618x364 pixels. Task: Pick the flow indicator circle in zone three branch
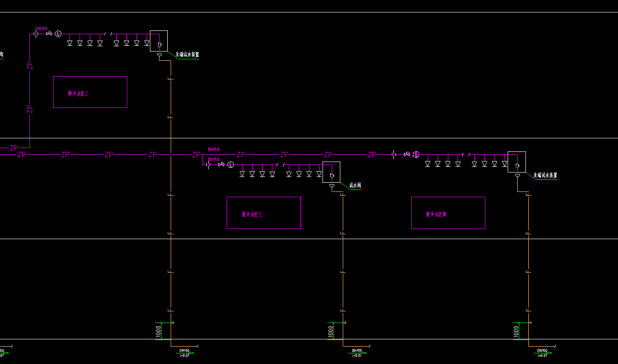230,164
